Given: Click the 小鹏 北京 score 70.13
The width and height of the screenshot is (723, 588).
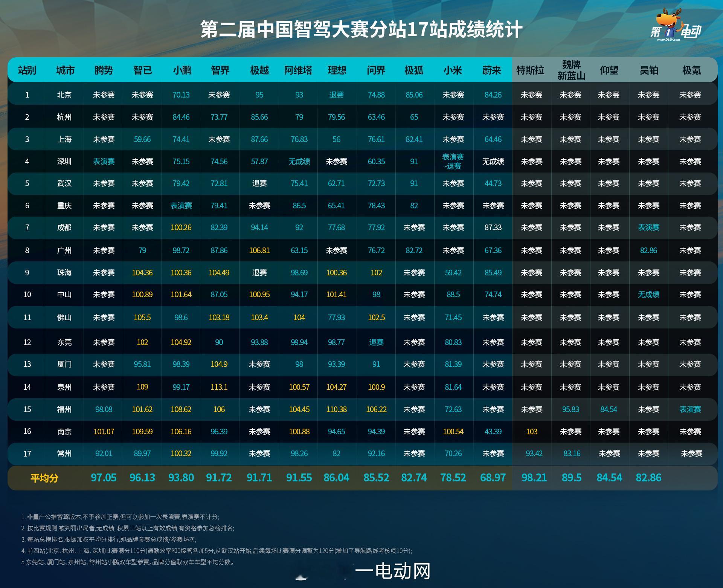Looking at the screenshot, I should click(181, 95).
